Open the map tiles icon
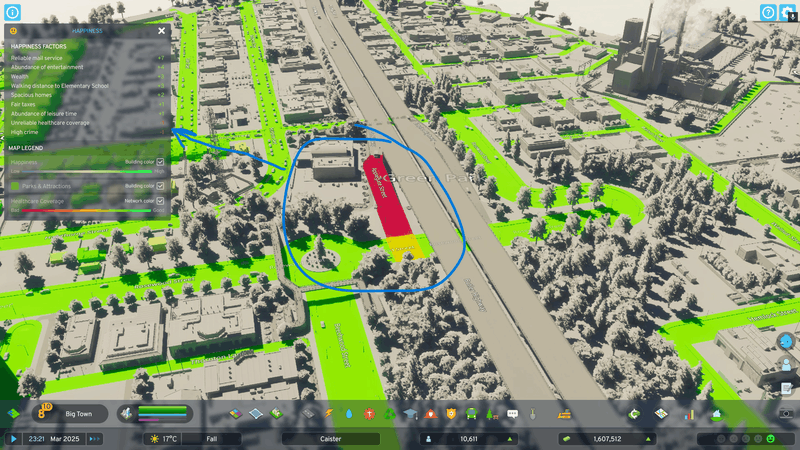800x450 pixels. [661, 414]
